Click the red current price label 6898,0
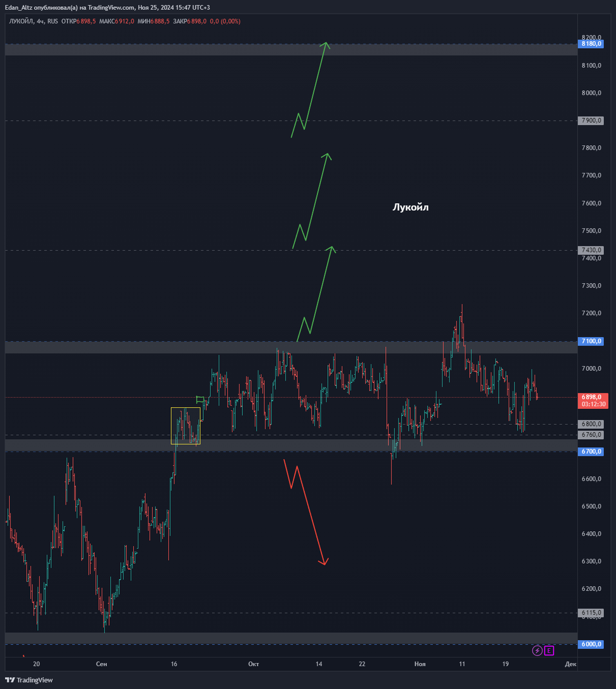The image size is (616, 689). pos(591,397)
